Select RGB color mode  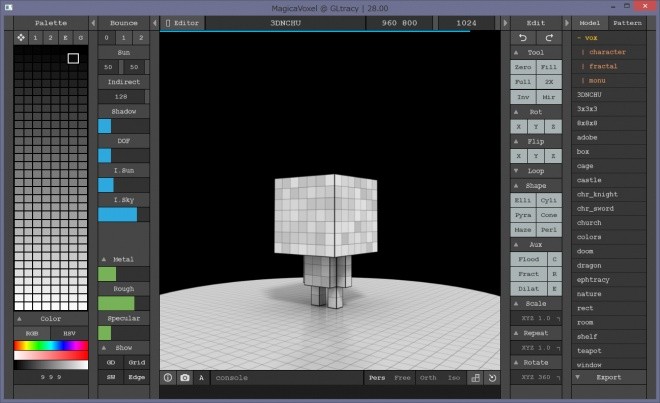(x=32, y=333)
